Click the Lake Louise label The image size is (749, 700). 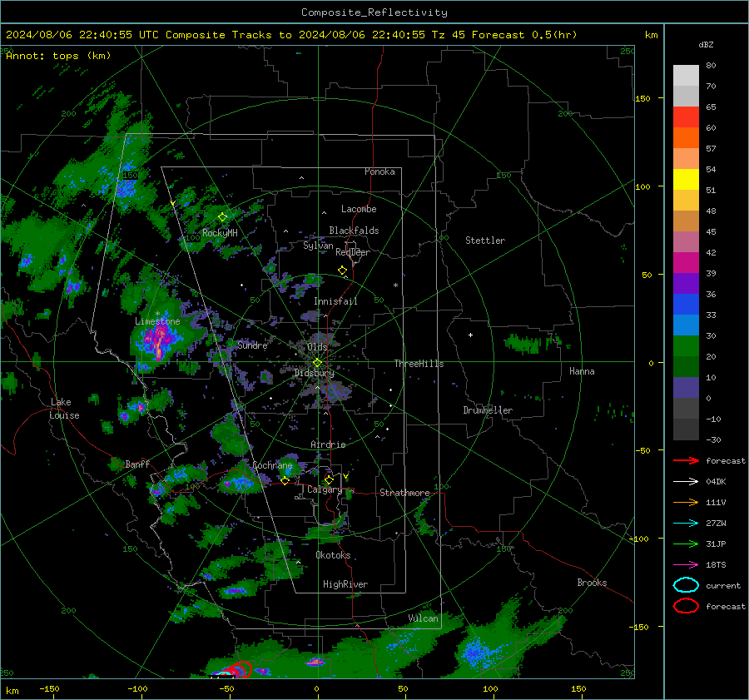[x=64, y=409]
